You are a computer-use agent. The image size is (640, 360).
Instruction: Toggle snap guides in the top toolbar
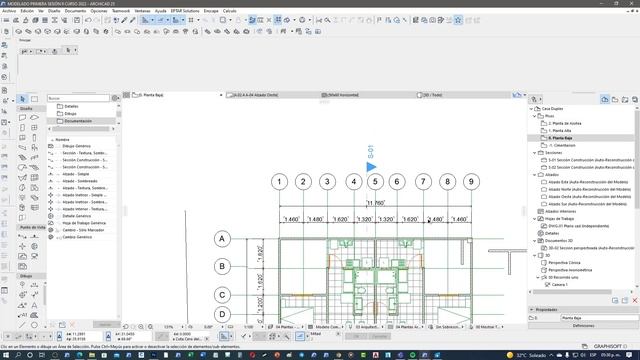161,20
